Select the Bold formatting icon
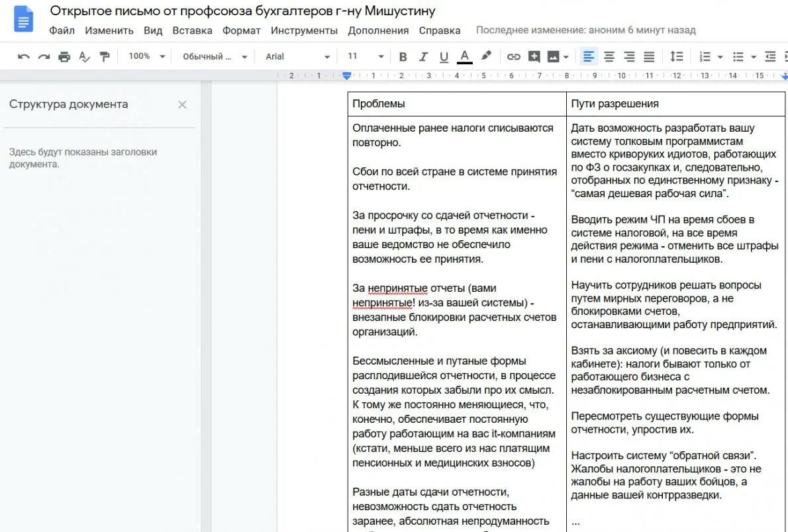The image size is (788, 532). coord(403,56)
